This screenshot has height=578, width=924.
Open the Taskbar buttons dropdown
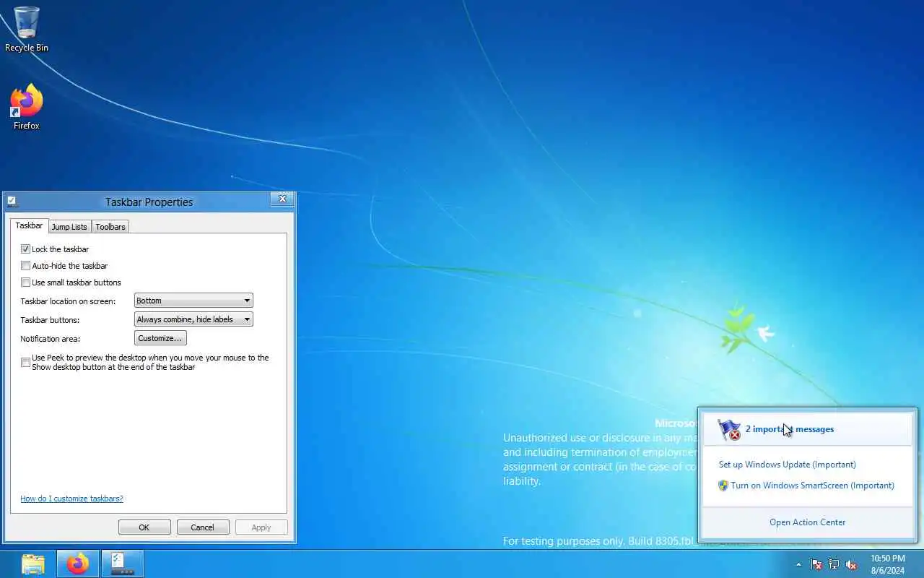pyautogui.click(x=193, y=319)
